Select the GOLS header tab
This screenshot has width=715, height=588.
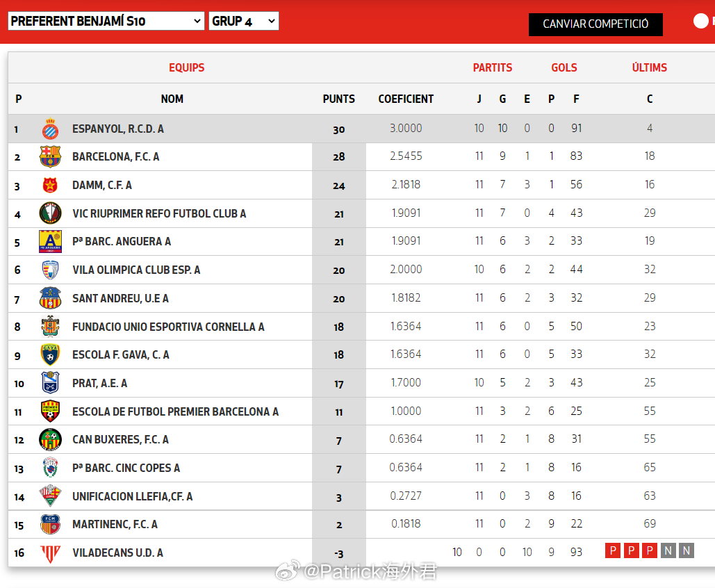pos(564,67)
